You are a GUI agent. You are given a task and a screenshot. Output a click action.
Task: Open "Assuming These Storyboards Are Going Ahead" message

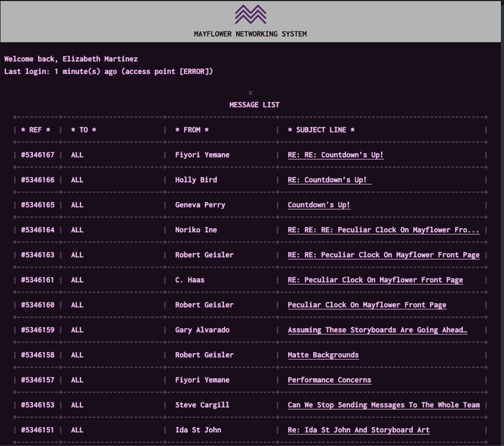point(377,330)
